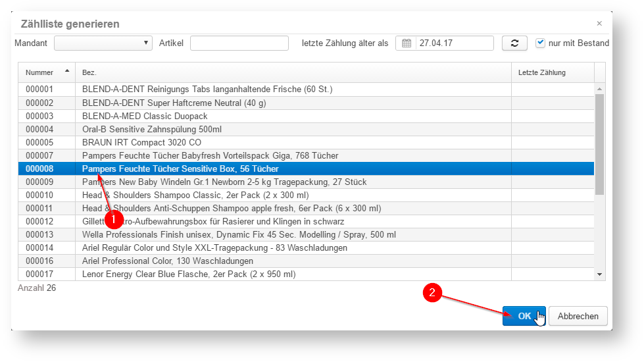
Task: Click the Abbrechen button
Action: (578, 316)
